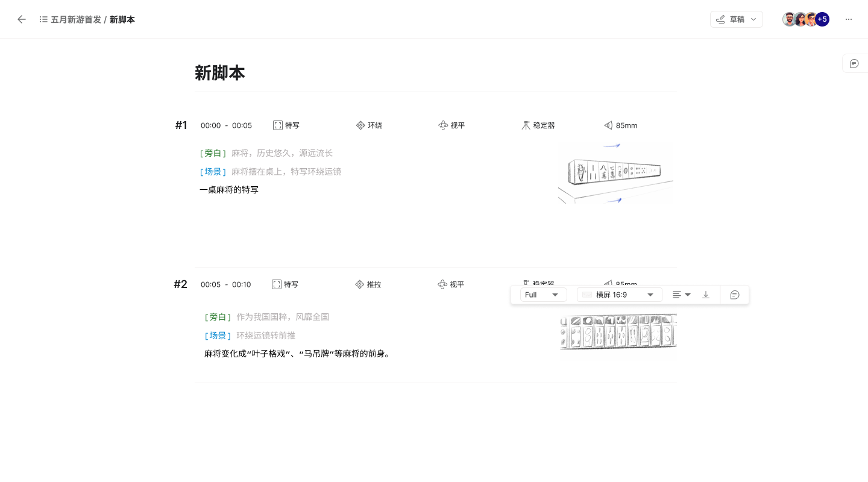The width and height of the screenshot is (868, 482).
Task: Expand the Full image size dropdown
Action: [x=542, y=295]
